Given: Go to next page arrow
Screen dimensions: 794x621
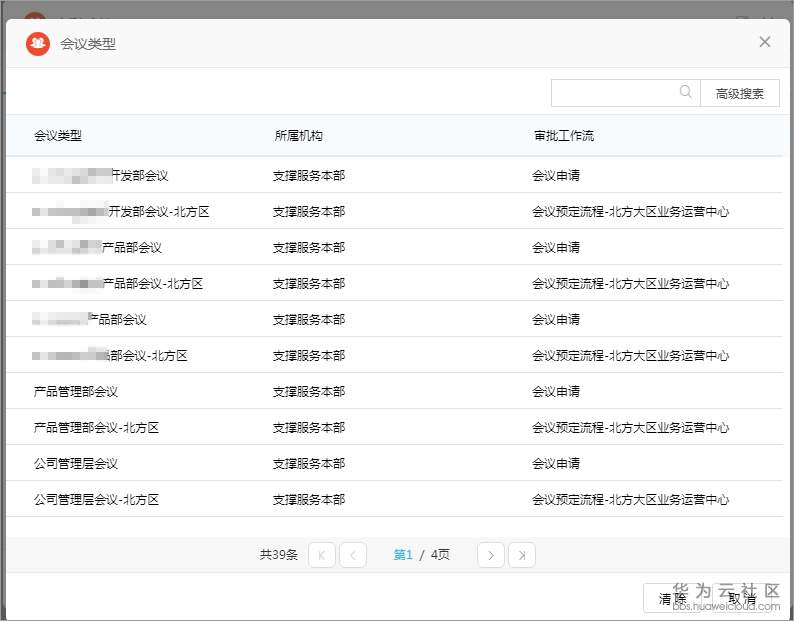Looking at the screenshot, I should pyautogui.click(x=491, y=555).
